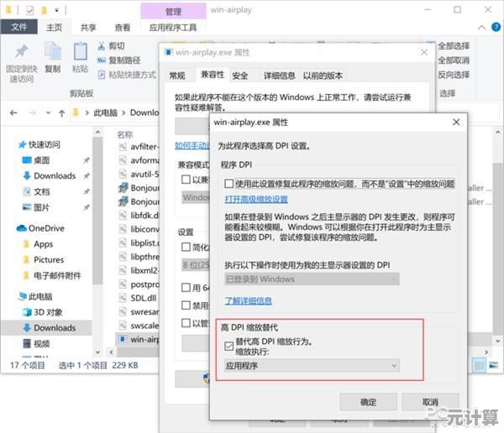Click Copy Path (复制路径) icon
The height and width of the screenshot is (433, 504).
[102, 60]
